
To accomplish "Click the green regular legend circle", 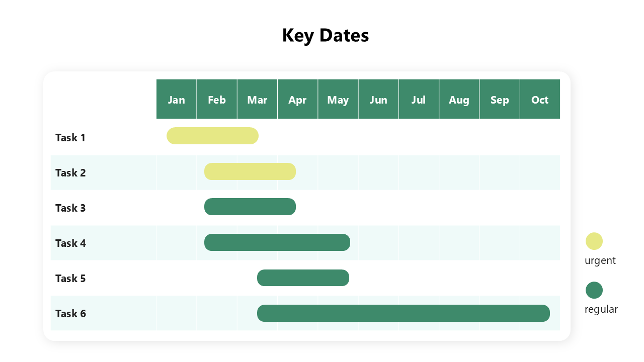I will click(x=594, y=290).
